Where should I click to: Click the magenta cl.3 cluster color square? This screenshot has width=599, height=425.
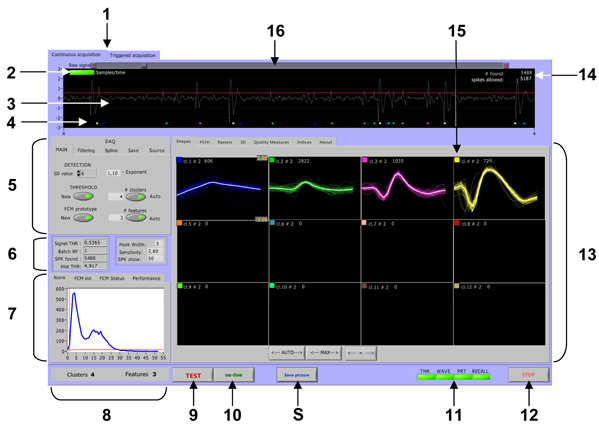click(364, 160)
